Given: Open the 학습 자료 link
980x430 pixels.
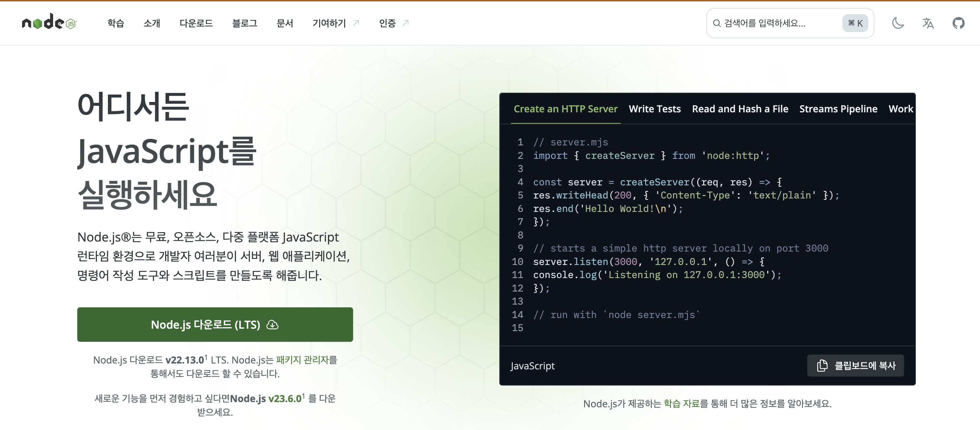Looking at the screenshot, I should (x=681, y=403).
